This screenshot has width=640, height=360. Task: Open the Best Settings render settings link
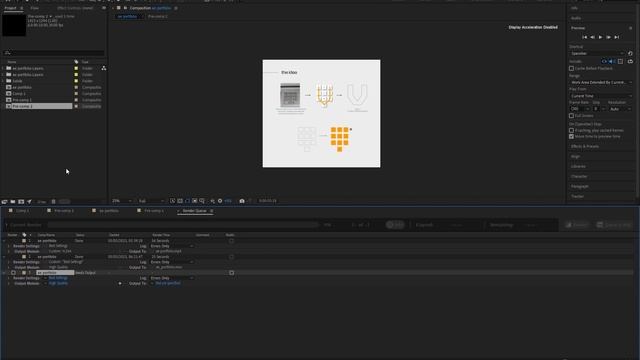58,278
